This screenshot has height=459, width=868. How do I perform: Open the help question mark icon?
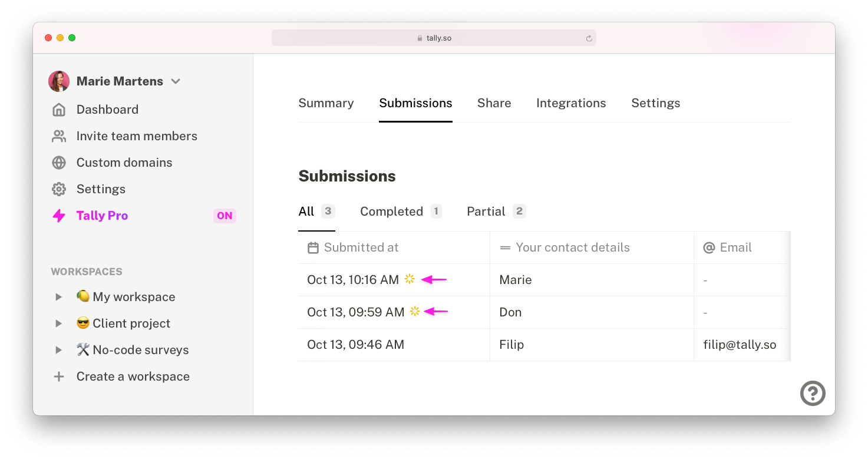(x=813, y=393)
